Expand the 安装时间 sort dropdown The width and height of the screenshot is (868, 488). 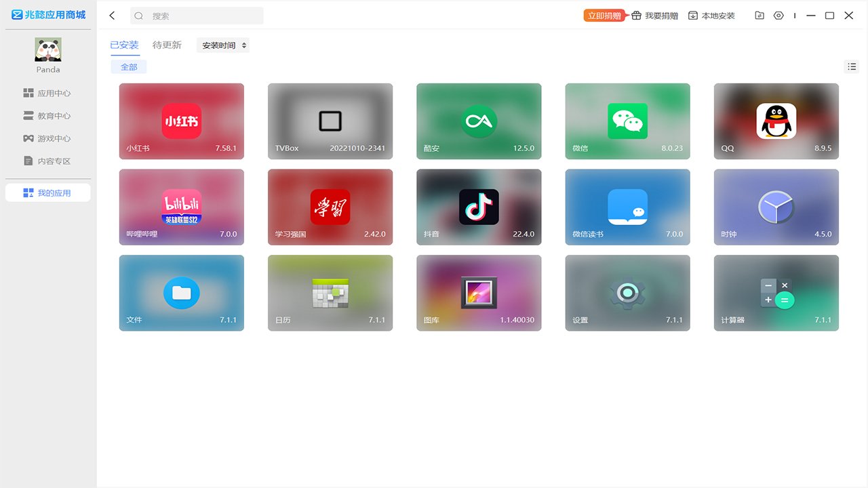coord(223,45)
